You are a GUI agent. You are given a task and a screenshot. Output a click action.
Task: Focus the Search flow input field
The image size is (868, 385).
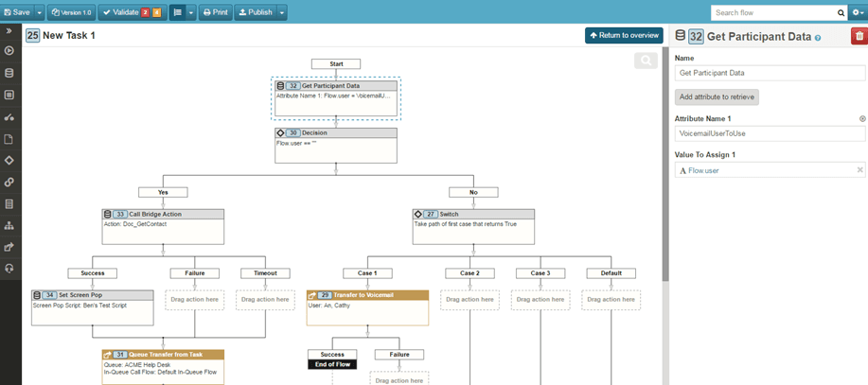coord(772,12)
